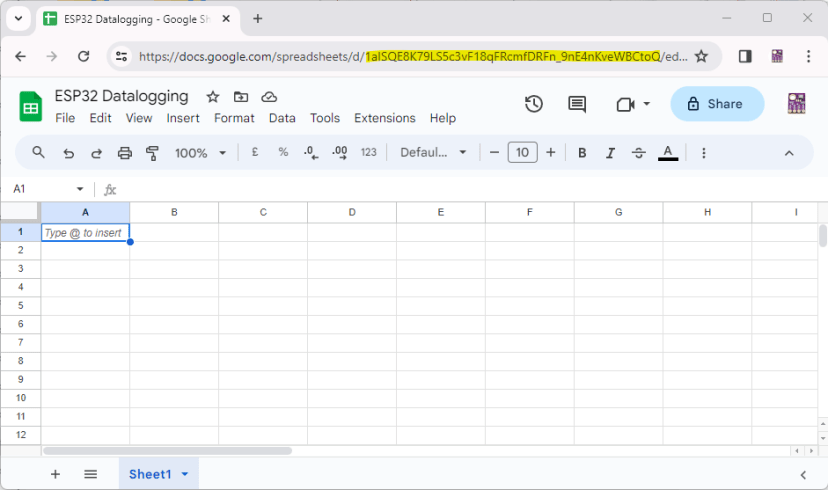Click the font size field

(523, 153)
